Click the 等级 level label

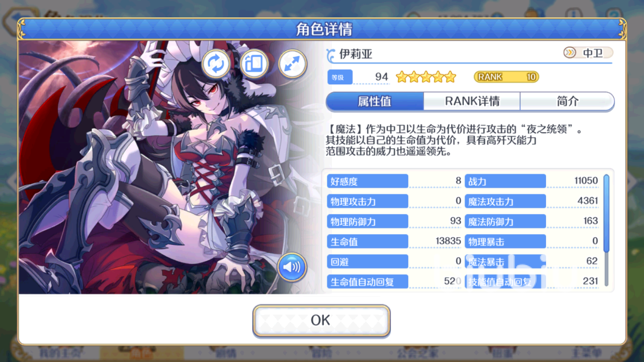[x=340, y=77]
